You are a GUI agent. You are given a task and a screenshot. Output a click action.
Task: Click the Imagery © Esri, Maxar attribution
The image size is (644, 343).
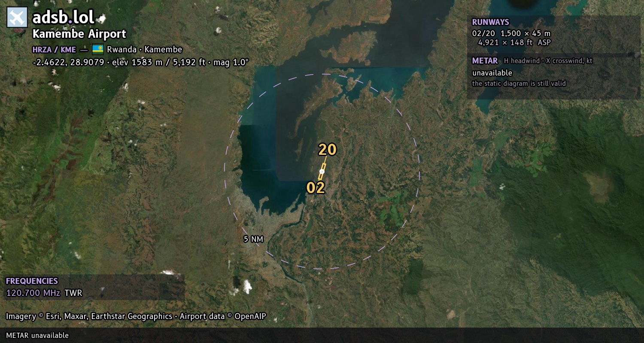point(89,316)
